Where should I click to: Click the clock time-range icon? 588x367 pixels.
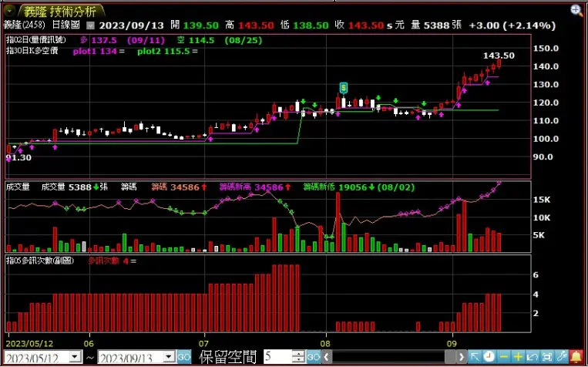coord(489,356)
